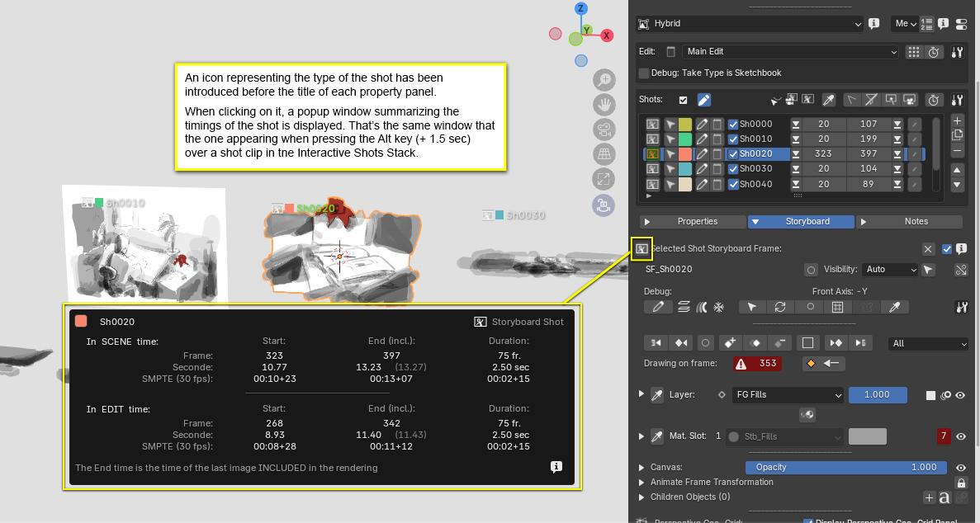Click the coral color swatch of Sh0020

pyautogui.click(x=684, y=153)
